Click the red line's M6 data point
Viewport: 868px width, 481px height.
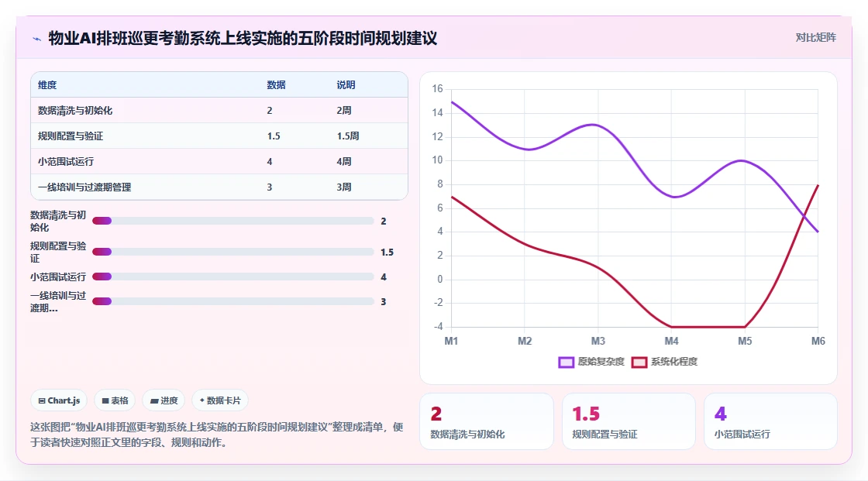point(818,185)
